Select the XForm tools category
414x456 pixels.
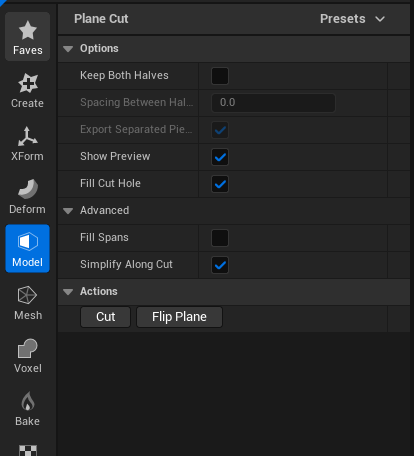click(28, 143)
